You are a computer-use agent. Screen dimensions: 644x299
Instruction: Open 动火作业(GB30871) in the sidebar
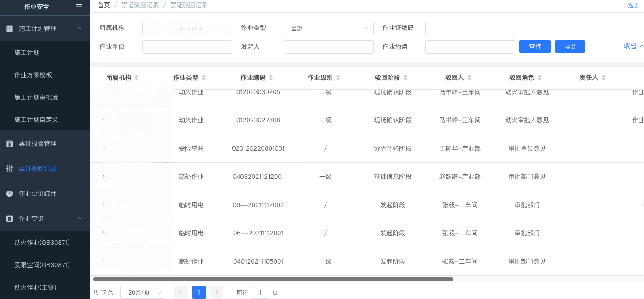[42, 243]
